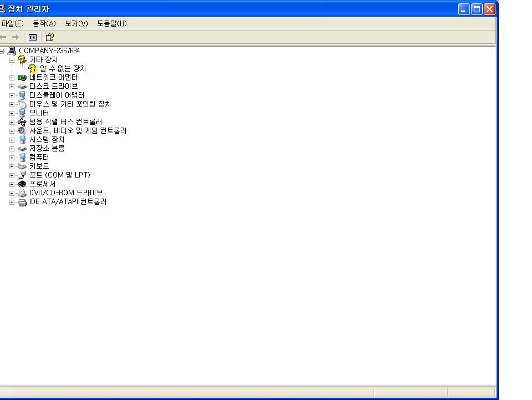Maximize the 장치 관리자 window
This screenshot has width=532, height=400.
click(477, 9)
